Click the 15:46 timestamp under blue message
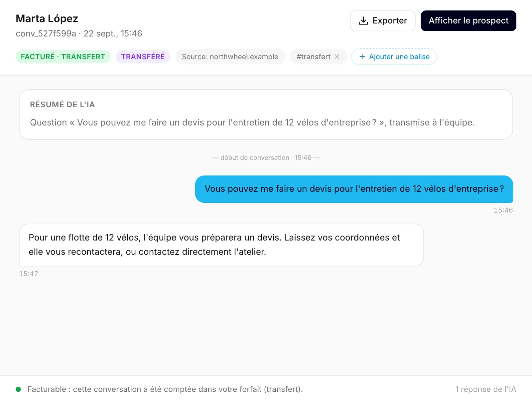Screen dimensions: 532x403 (503, 210)
